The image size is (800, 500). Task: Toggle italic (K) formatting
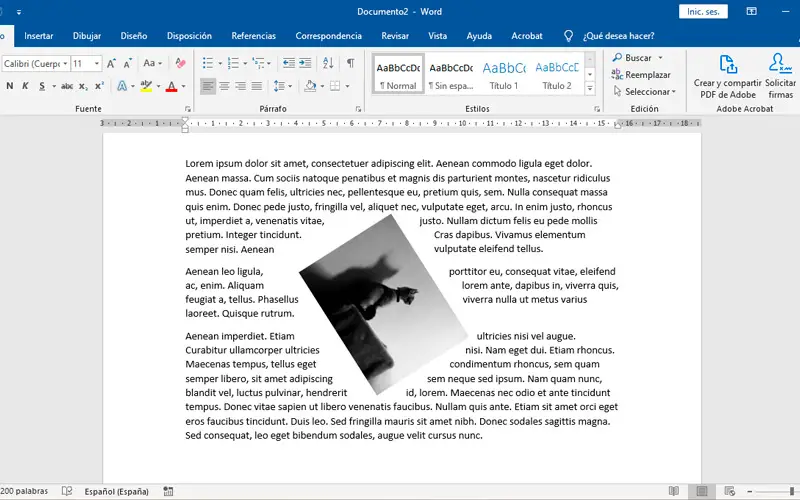tap(25, 86)
